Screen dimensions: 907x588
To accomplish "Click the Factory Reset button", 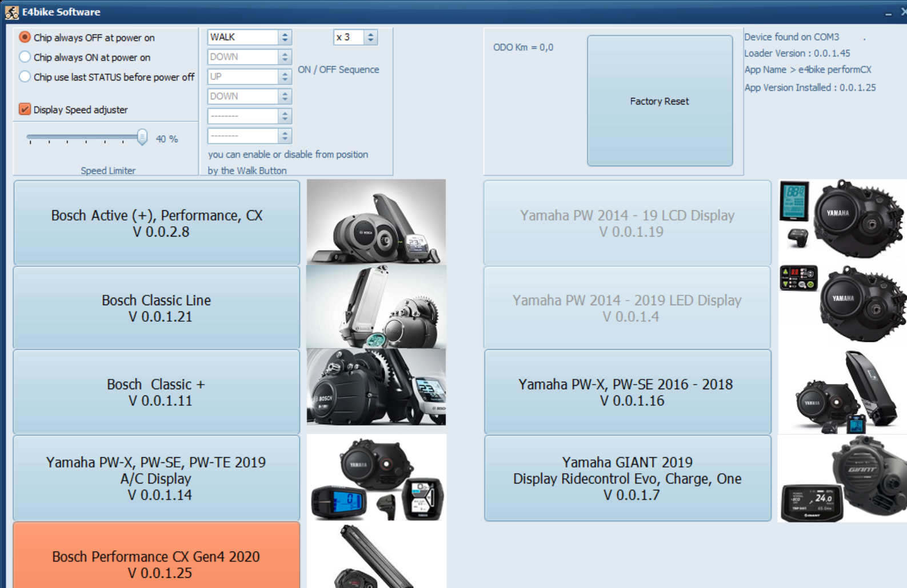I will pos(660,101).
